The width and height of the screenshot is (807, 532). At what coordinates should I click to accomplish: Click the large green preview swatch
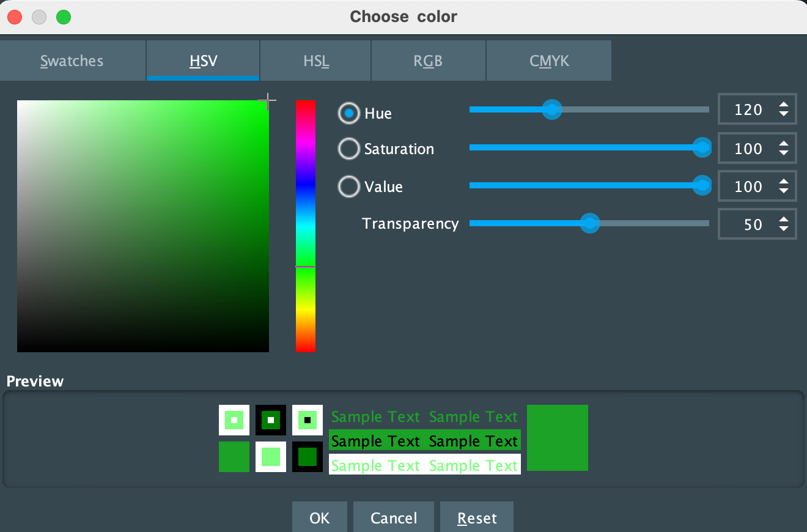click(x=557, y=438)
